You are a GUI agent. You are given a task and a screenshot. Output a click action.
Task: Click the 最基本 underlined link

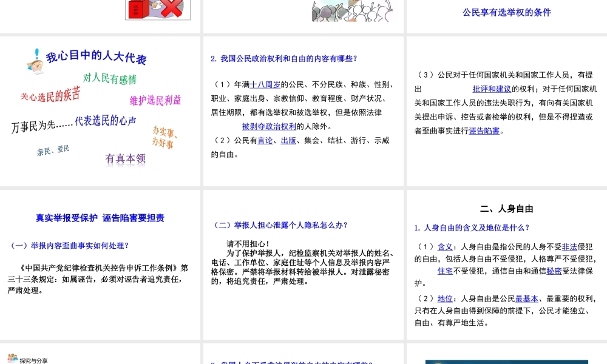tap(527, 298)
